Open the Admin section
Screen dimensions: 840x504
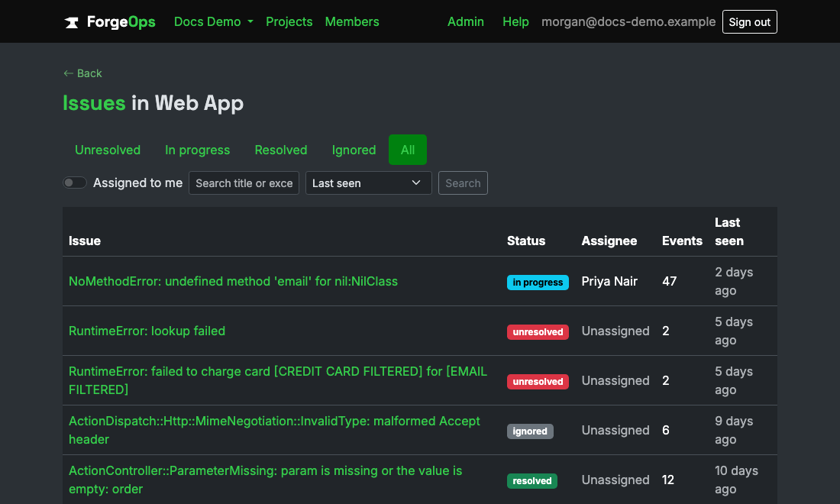click(466, 22)
